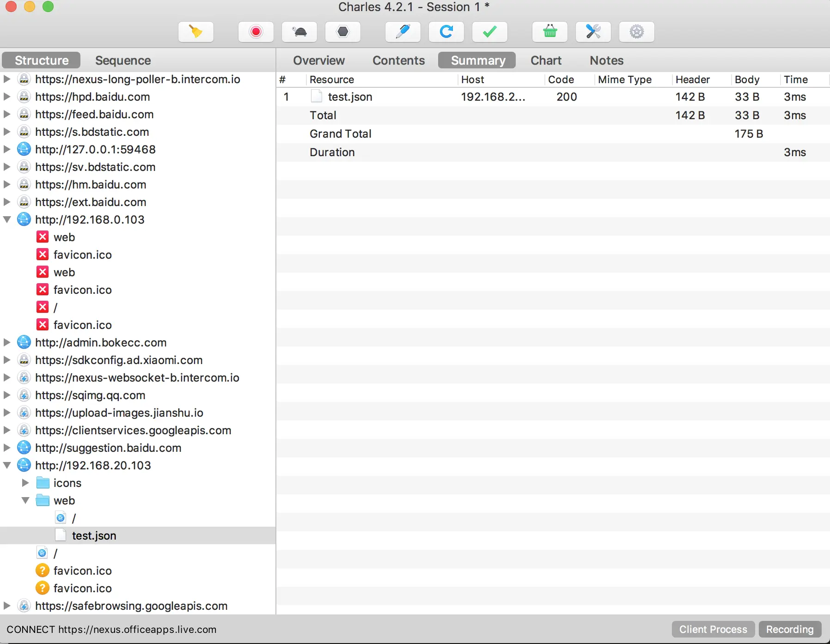This screenshot has width=830, height=644.
Task: Click the Grand Total row label
Action: (x=341, y=134)
